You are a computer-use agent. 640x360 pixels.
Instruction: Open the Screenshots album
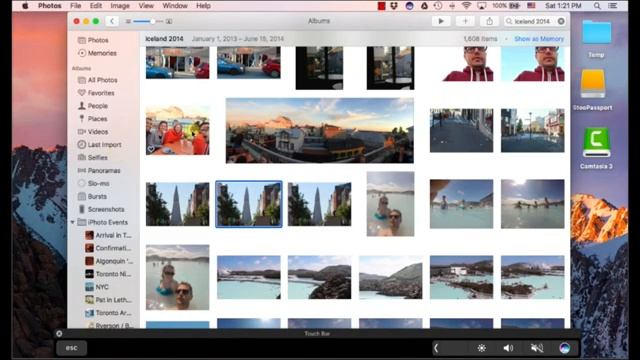coord(106,209)
